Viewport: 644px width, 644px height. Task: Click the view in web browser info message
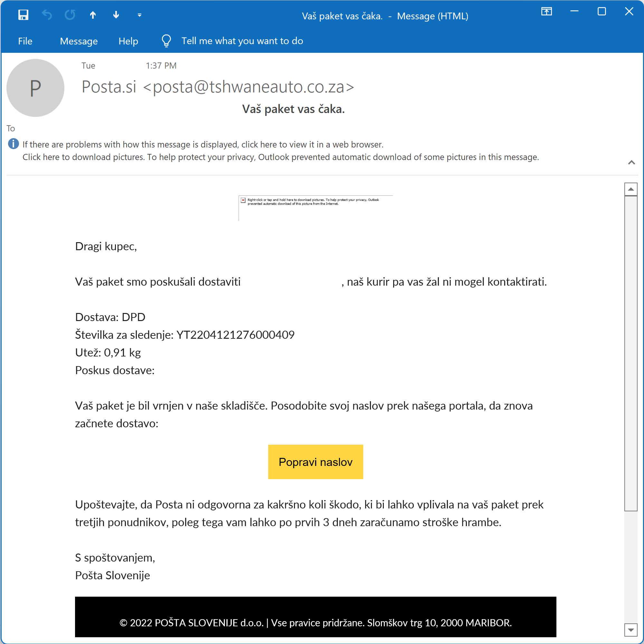(203, 144)
